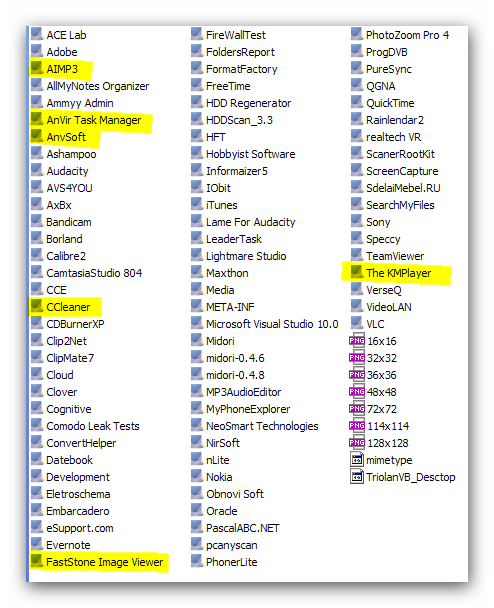Select the 72x72 PNG file icon
Viewport: 494px width, 608px height.
(357, 408)
